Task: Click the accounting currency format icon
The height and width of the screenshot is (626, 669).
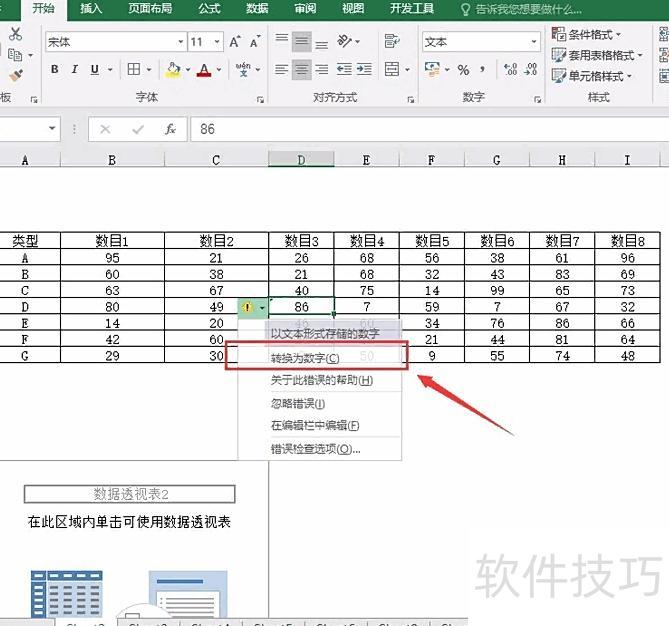Action: [432, 69]
